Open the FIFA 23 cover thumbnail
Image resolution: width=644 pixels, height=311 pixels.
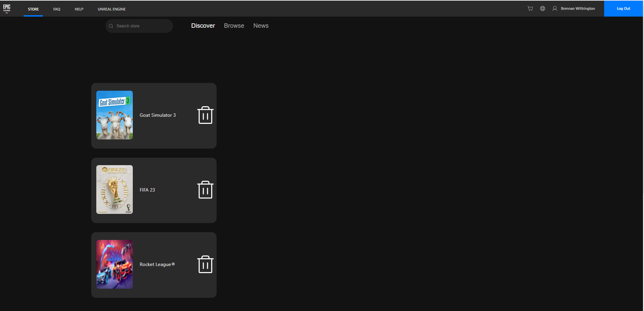point(115,190)
